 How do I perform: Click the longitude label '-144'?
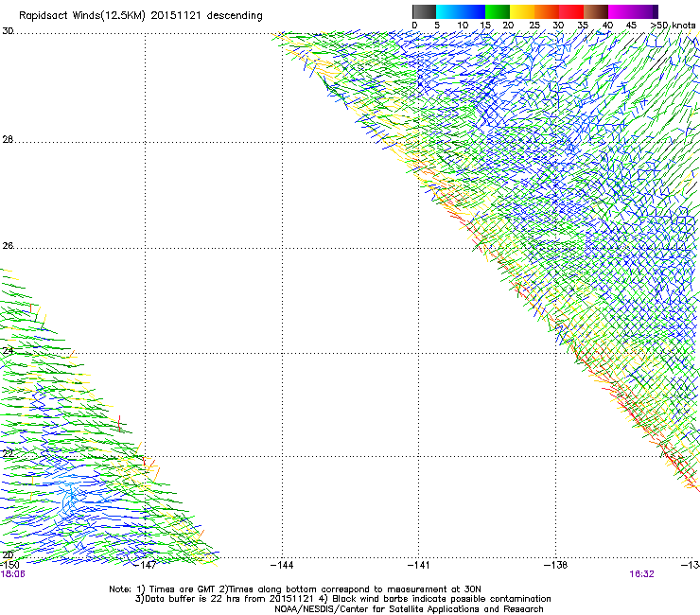(x=282, y=565)
